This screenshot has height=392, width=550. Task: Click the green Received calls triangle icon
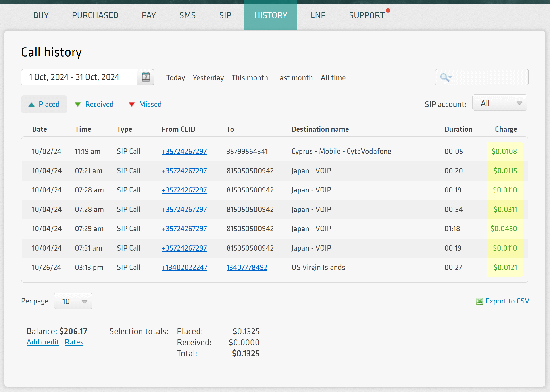pos(78,104)
